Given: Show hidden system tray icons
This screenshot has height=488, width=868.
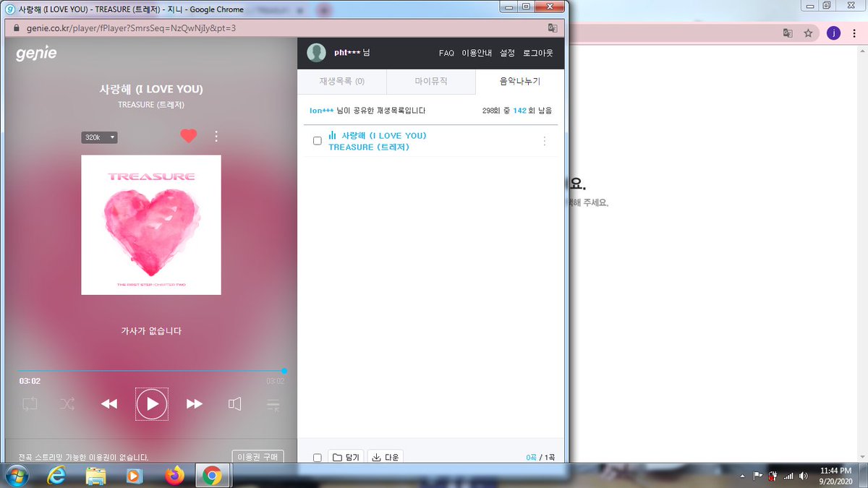Looking at the screenshot, I should point(743,476).
